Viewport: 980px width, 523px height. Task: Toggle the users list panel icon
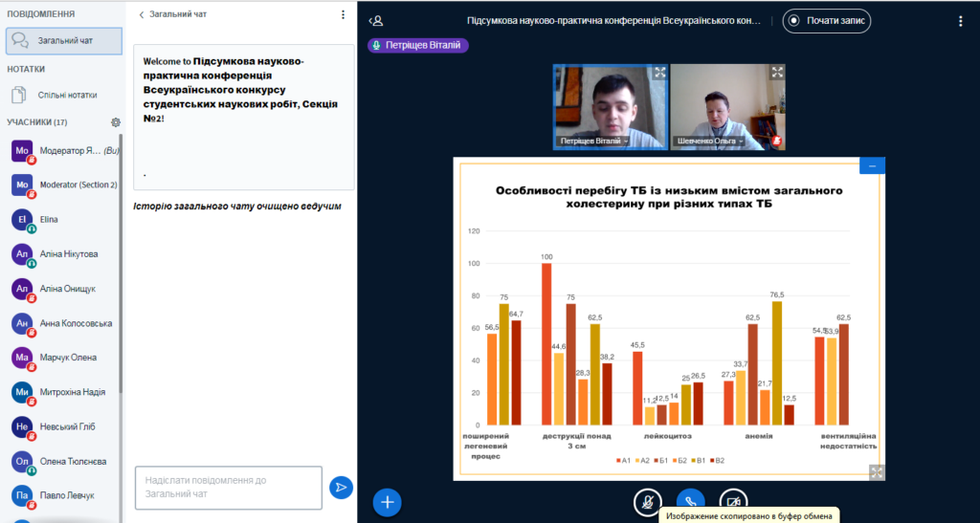pyautogui.click(x=376, y=20)
